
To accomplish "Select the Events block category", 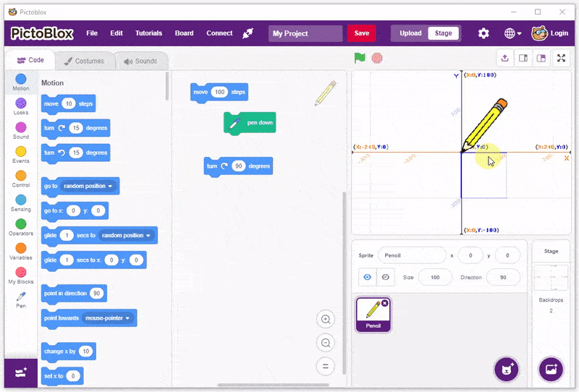I will 21,155.
